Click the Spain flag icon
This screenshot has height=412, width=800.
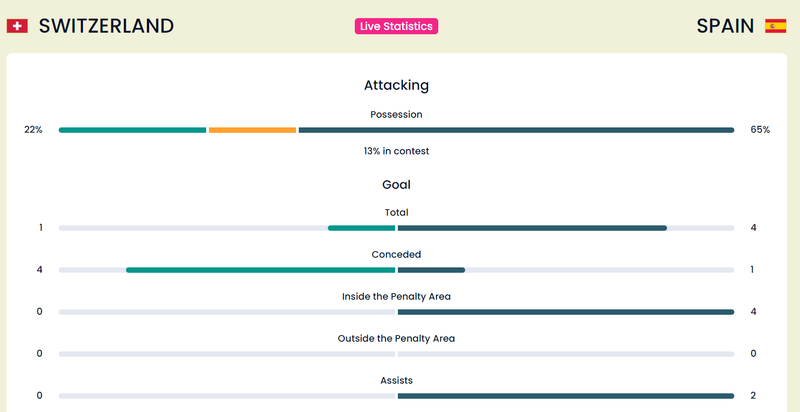(775, 26)
